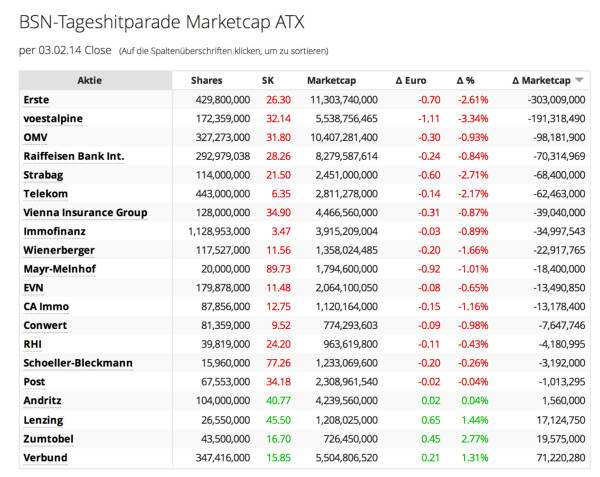Click the Verbund stock link
This screenshot has width=600, height=477.
[x=46, y=458]
